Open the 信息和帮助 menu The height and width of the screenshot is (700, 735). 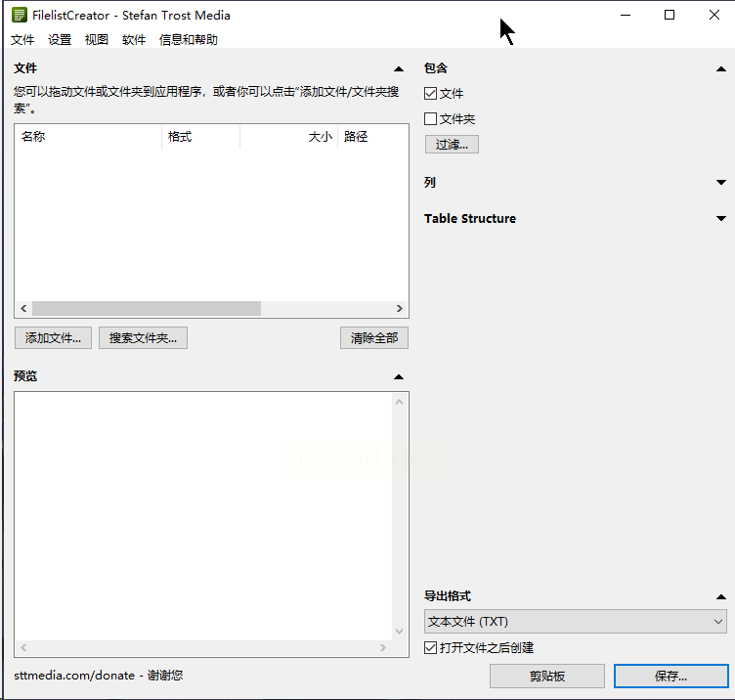189,40
